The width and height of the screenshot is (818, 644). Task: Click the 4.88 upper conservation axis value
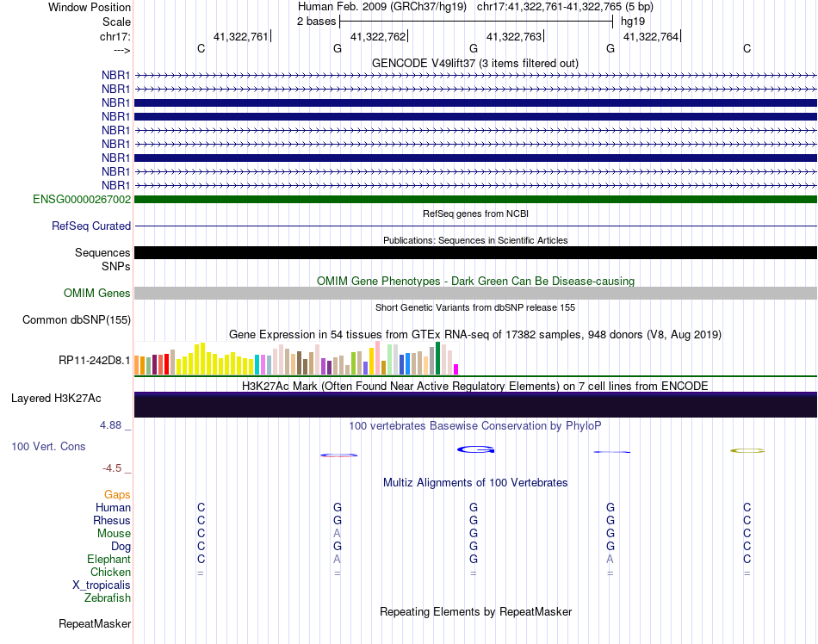(110, 425)
